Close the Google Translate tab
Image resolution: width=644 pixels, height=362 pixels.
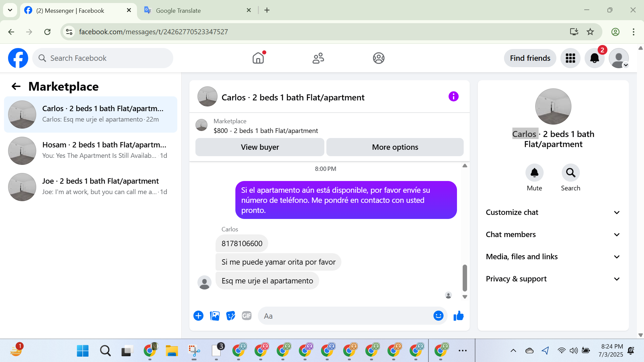point(249,10)
